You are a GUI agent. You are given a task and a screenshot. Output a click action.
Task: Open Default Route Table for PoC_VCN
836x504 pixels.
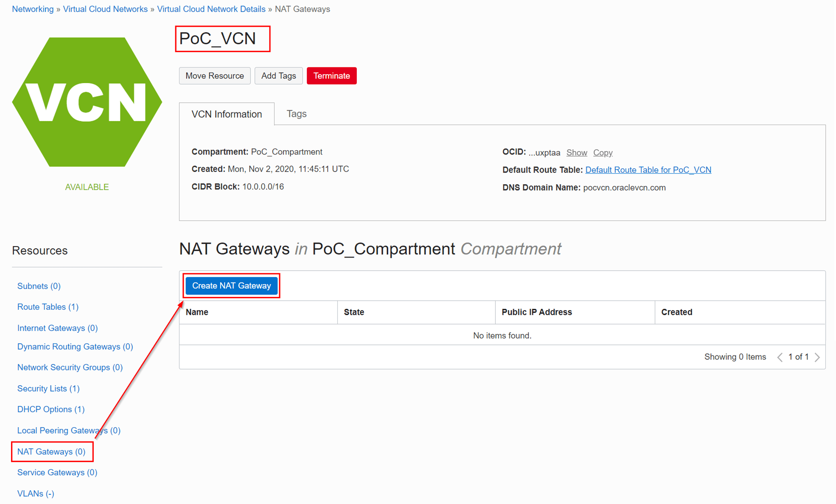(x=648, y=170)
